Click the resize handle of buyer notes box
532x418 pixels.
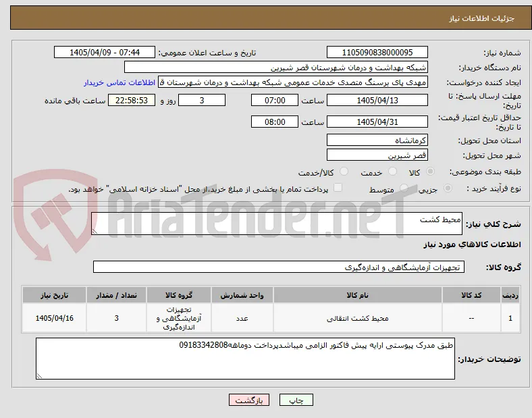pyautogui.click(x=39, y=376)
